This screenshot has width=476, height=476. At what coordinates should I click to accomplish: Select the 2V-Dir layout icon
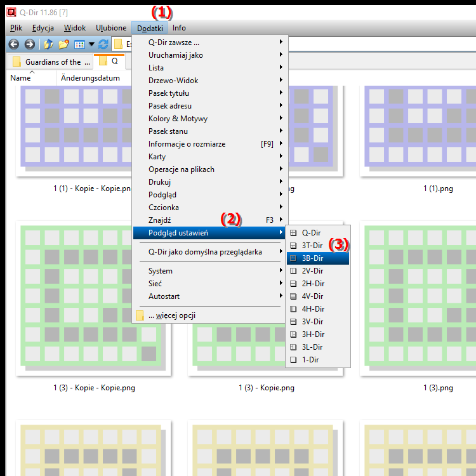click(x=293, y=271)
